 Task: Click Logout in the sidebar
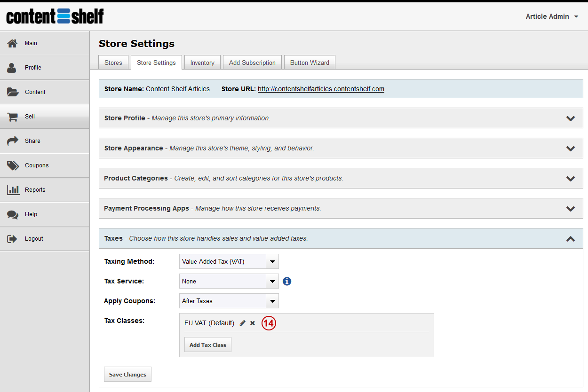(x=45, y=239)
